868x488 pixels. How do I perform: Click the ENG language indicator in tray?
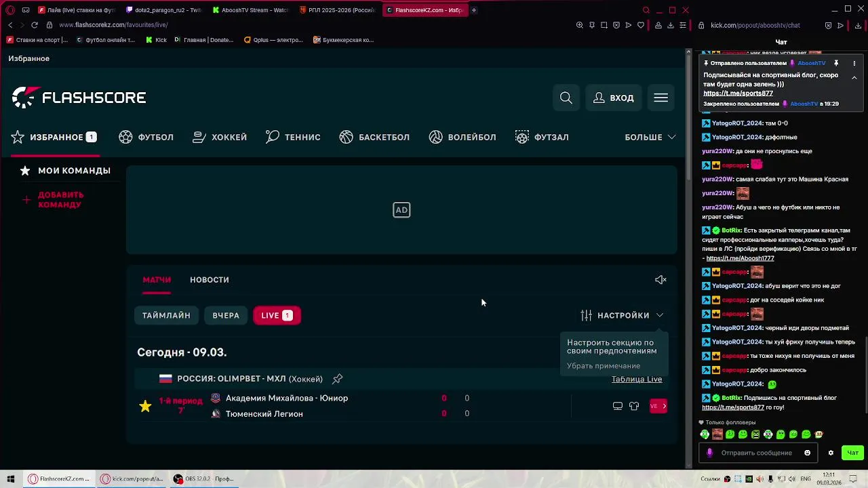[x=806, y=479]
